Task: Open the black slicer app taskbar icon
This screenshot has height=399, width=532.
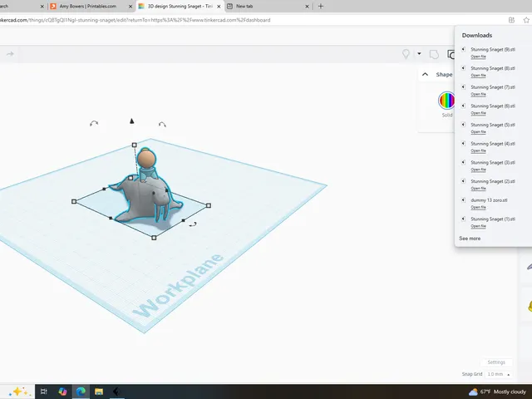Action: [116, 392]
